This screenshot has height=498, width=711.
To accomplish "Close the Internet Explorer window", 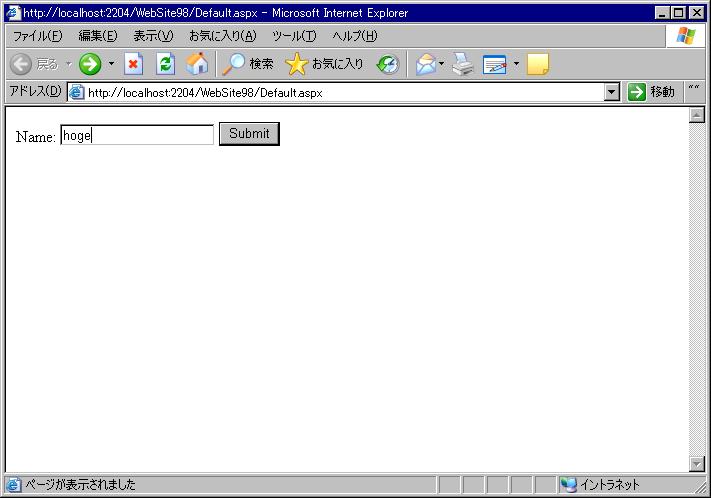I will click(697, 13).
